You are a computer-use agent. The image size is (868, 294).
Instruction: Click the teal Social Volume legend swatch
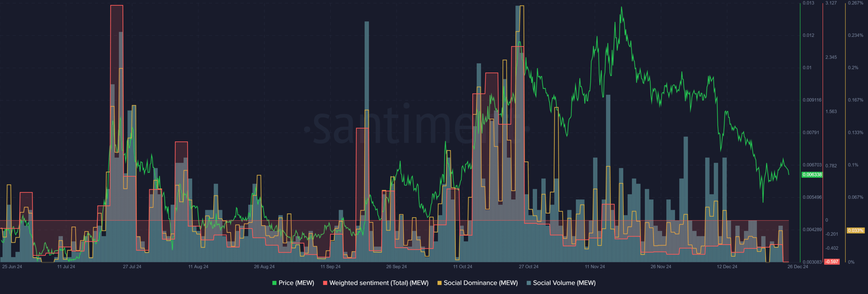[x=529, y=283]
